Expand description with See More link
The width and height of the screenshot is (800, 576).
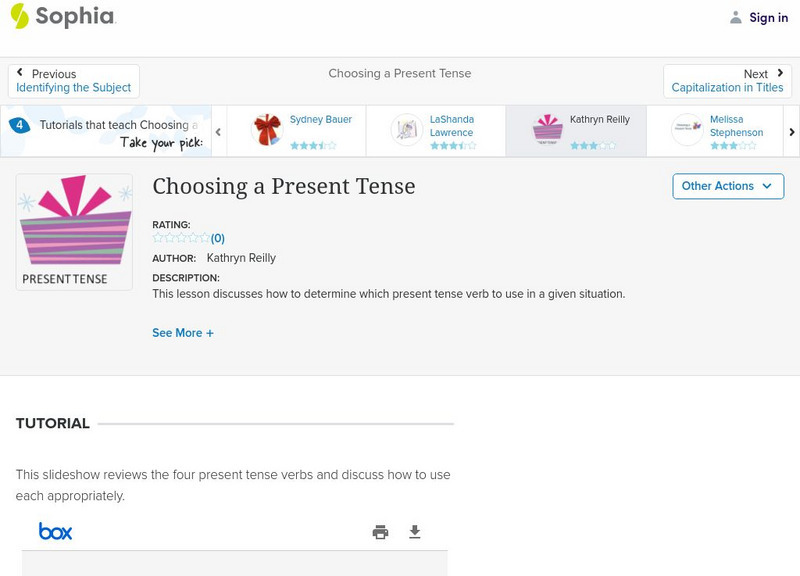pos(183,332)
